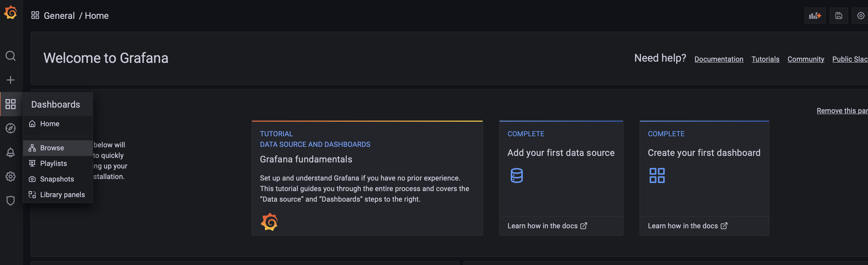The width and height of the screenshot is (868, 265).
Task: Open the Tutorials help link
Action: pos(765,59)
